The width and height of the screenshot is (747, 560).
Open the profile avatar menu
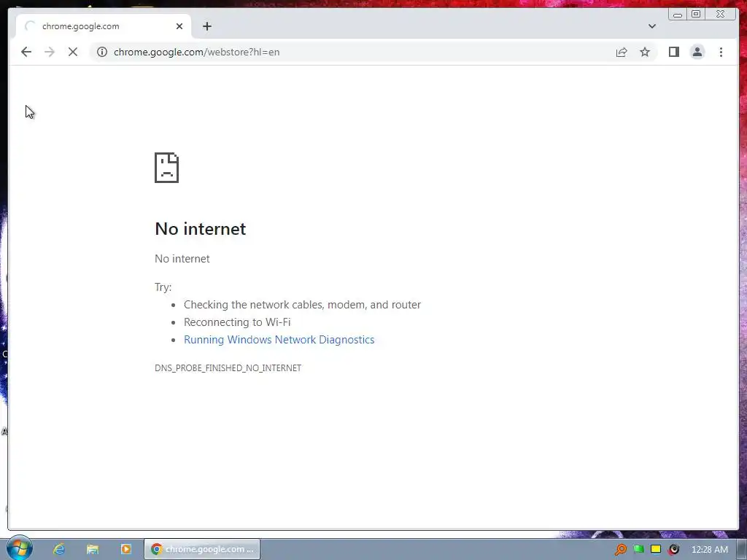(x=697, y=52)
